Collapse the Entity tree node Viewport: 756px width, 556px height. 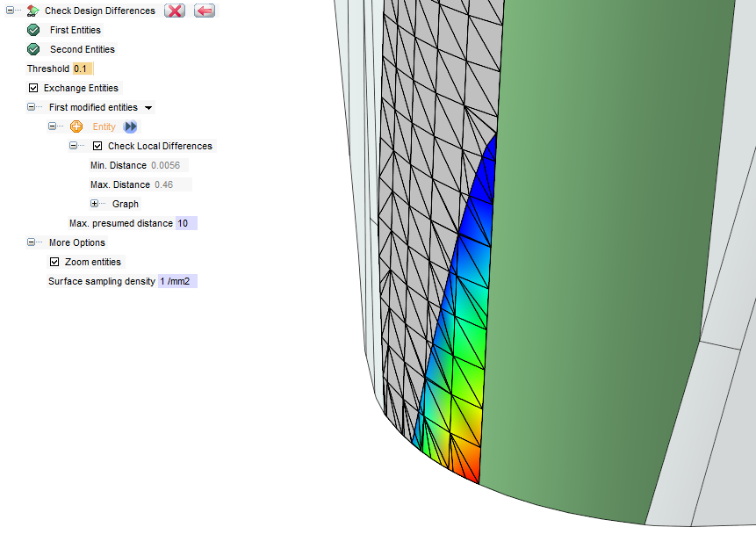coord(52,126)
